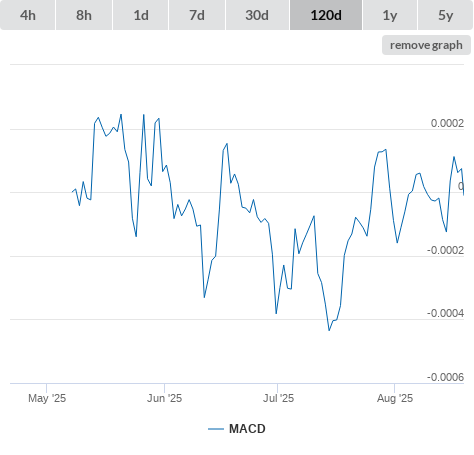Click the May '25 x-axis label

click(x=47, y=398)
